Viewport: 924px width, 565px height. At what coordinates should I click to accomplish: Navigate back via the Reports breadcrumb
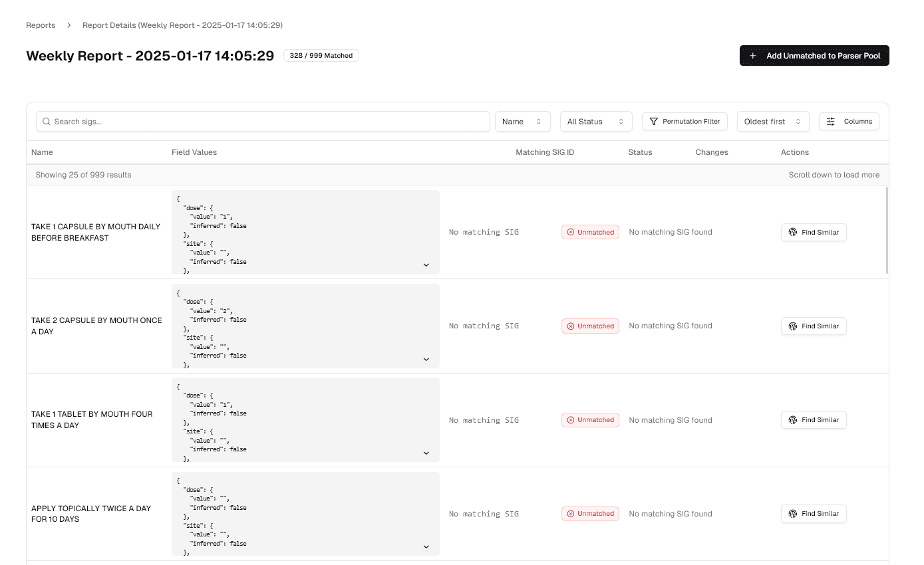[41, 25]
